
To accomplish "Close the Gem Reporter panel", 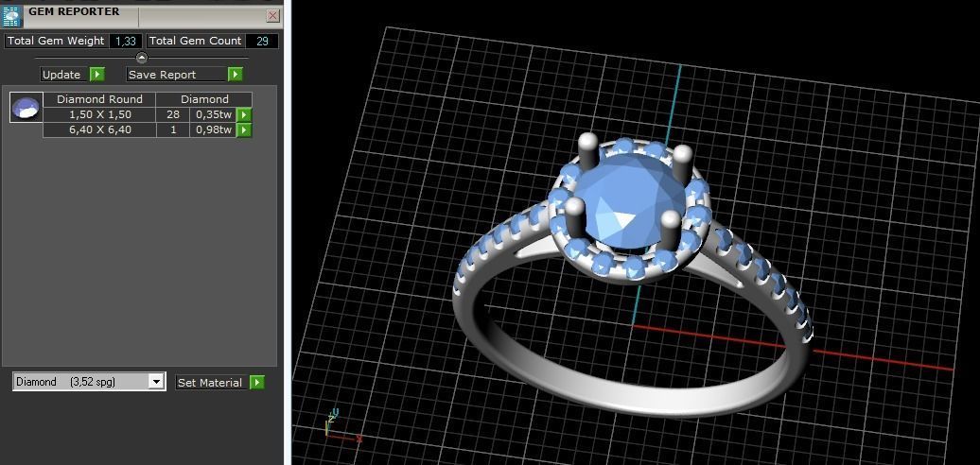I will (x=272, y=16).
